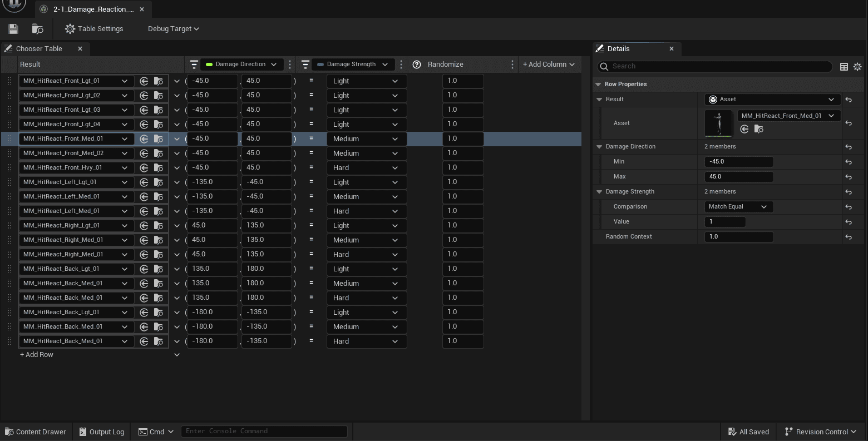Switch to the Chooser Table tab
The width and height of the screenshot is (868, 441).
[39, 49]
